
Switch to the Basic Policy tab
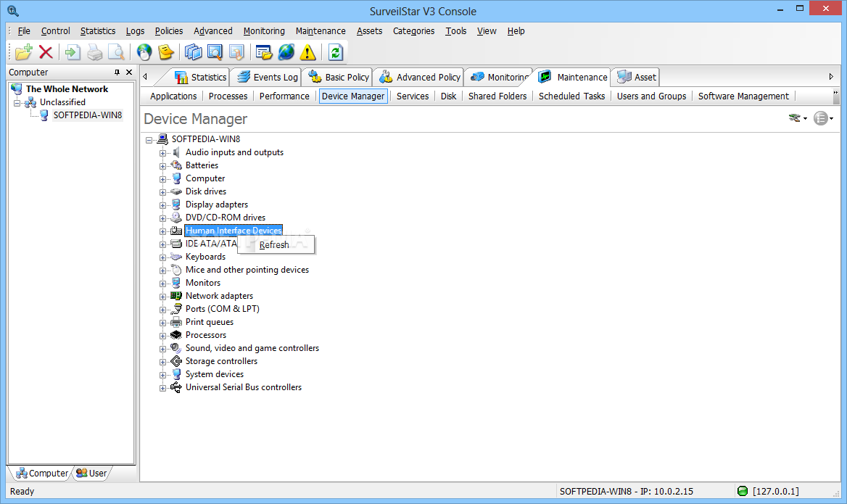[x=339, y=78]
